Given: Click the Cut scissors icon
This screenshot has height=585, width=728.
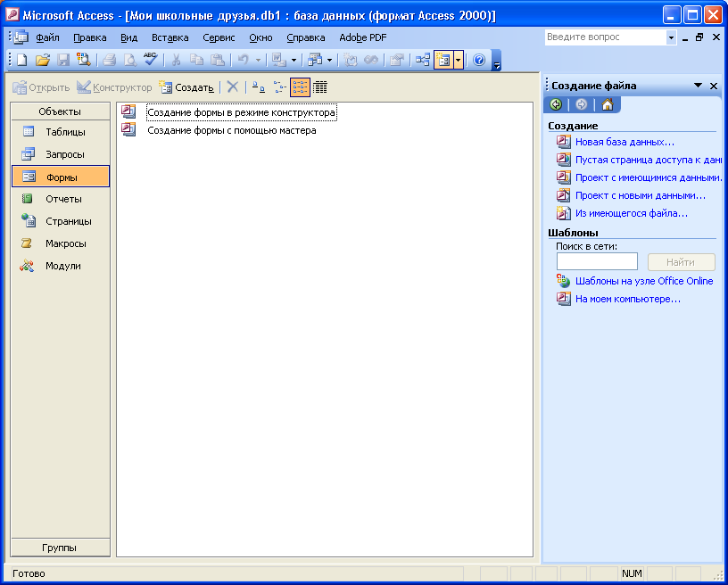Looking at the screenshot, I should tap(176, 60).
